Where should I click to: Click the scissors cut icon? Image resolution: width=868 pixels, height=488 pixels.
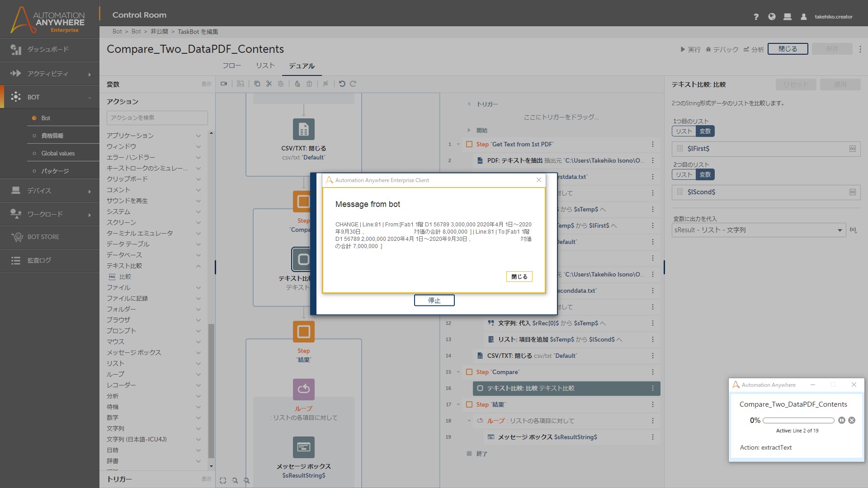(x=269, y=84)
